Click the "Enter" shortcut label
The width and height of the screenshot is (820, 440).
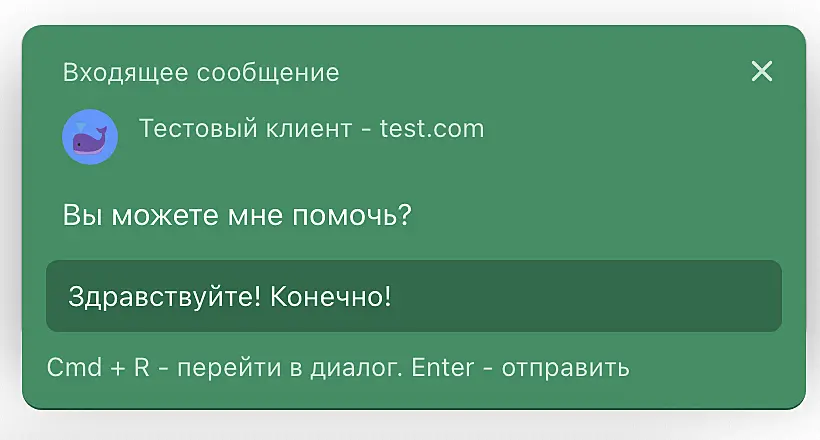pyautogui.click(x=441, y=368)
